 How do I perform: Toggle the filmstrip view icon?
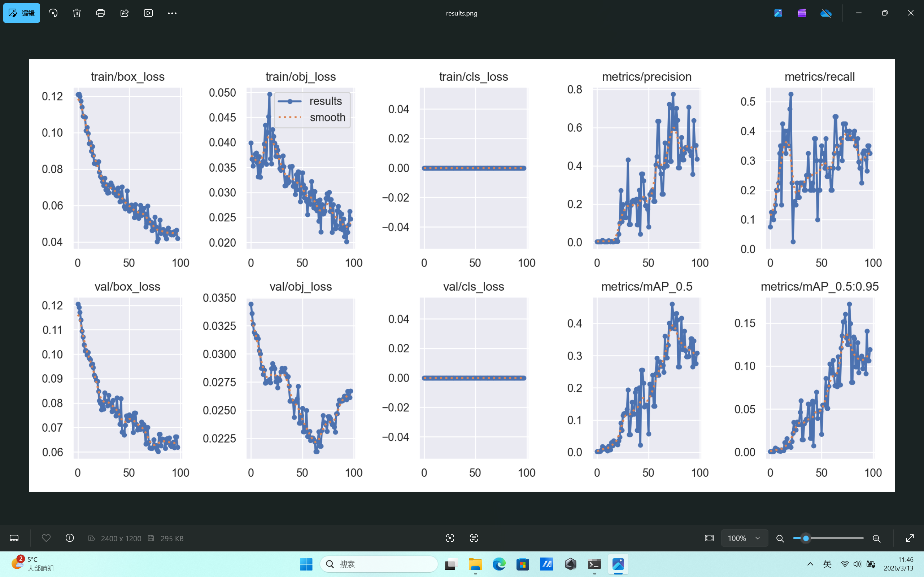(x=14, y=538)
